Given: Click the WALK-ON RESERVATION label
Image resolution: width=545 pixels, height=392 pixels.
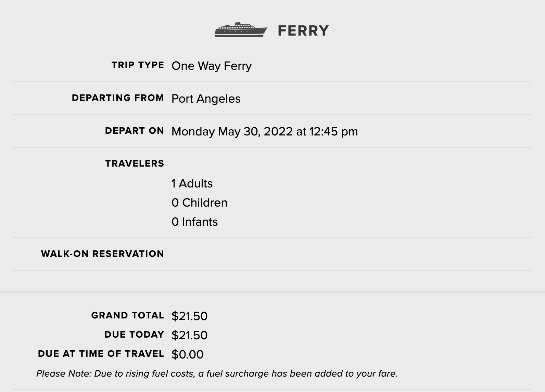Looking at the screenshot, I should click(x=102, y=254).
